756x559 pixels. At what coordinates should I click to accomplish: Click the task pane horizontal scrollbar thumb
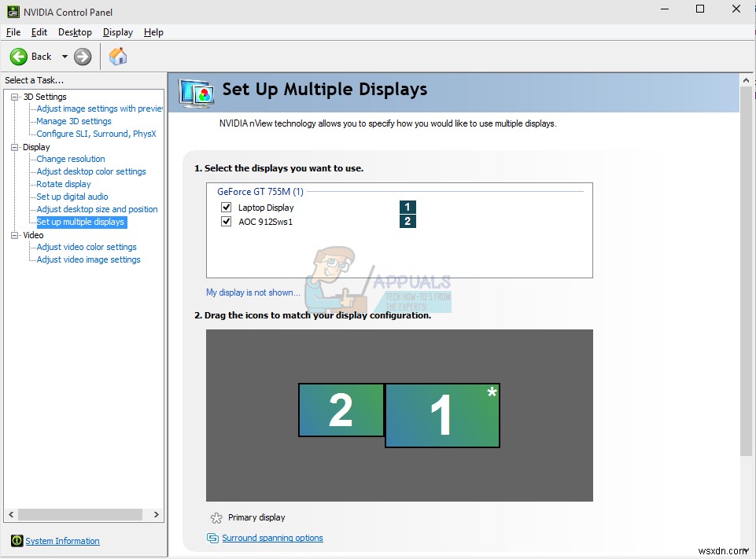[80, 514]
